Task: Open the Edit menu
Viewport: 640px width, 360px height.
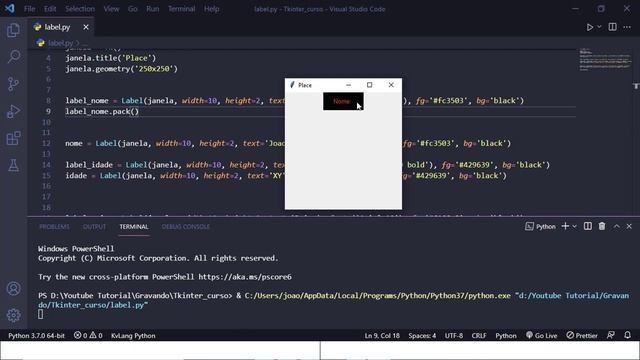Action: click(50, 9)
